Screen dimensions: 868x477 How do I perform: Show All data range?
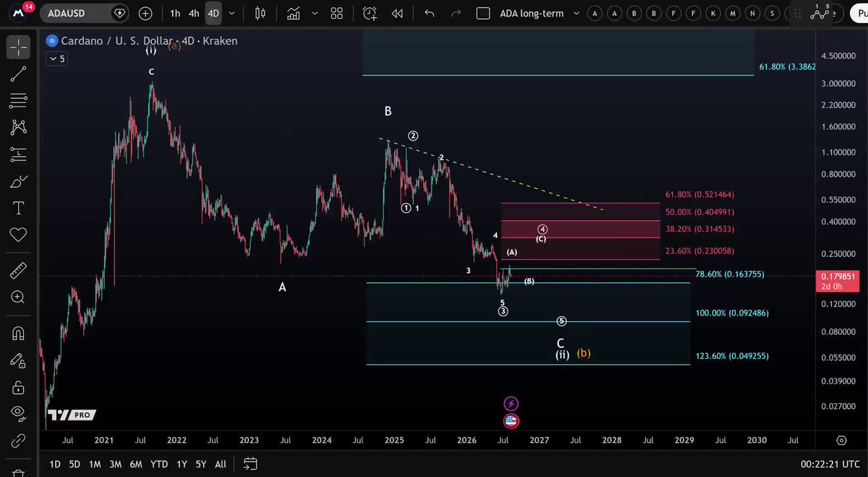221,464
